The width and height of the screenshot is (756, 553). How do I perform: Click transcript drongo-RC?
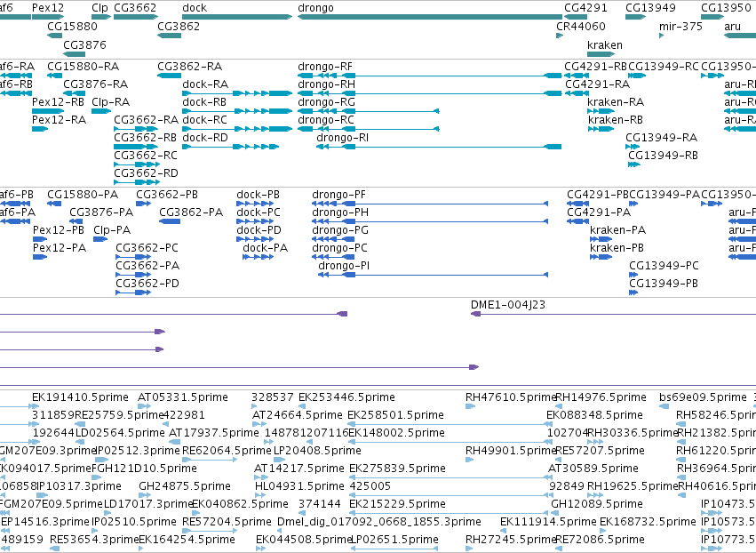click(369, 129)
